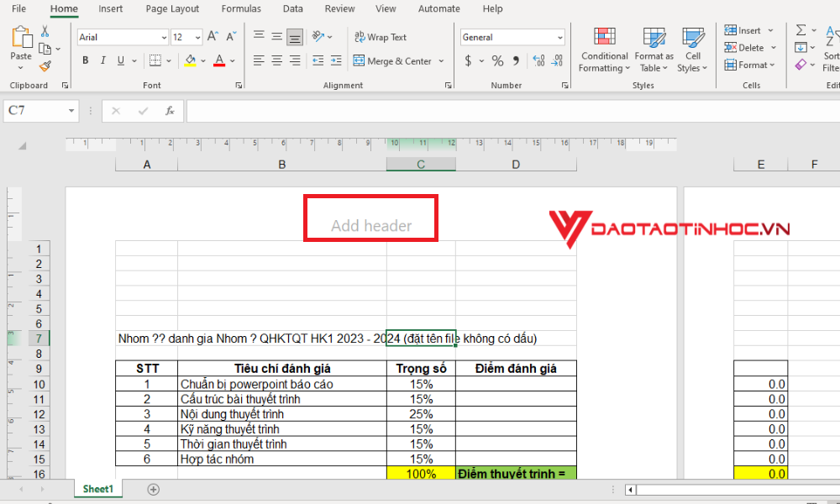840x504 pixels.
Task: Select the Format Painter brush
Action: coord(45,66)
